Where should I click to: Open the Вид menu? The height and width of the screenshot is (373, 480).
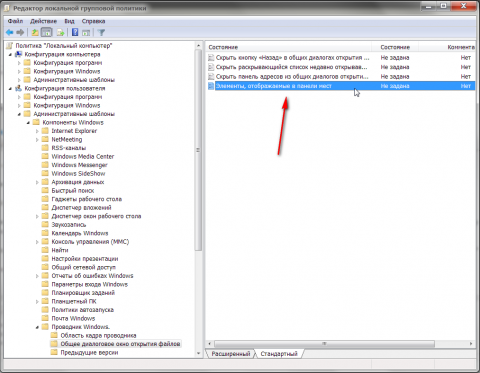[69, 21]
